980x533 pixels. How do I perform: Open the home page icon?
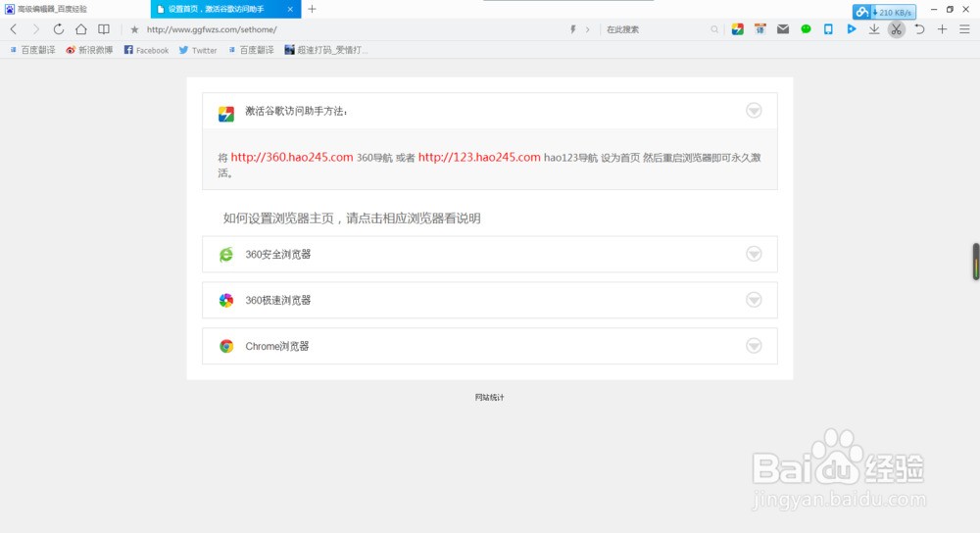pos(81,29)
